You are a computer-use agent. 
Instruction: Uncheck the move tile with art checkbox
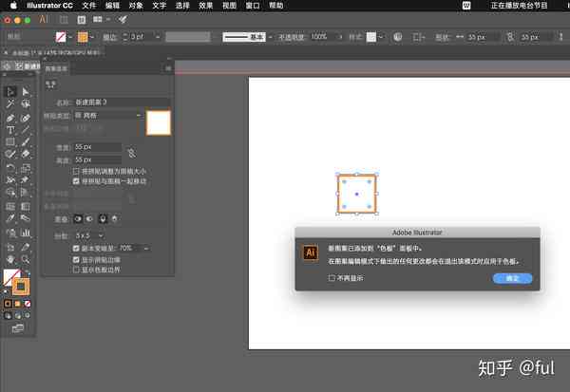tap(76, 181)
